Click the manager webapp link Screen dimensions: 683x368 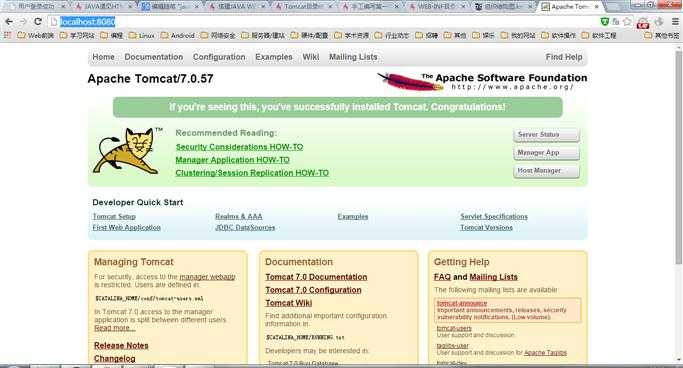(207, 277)
